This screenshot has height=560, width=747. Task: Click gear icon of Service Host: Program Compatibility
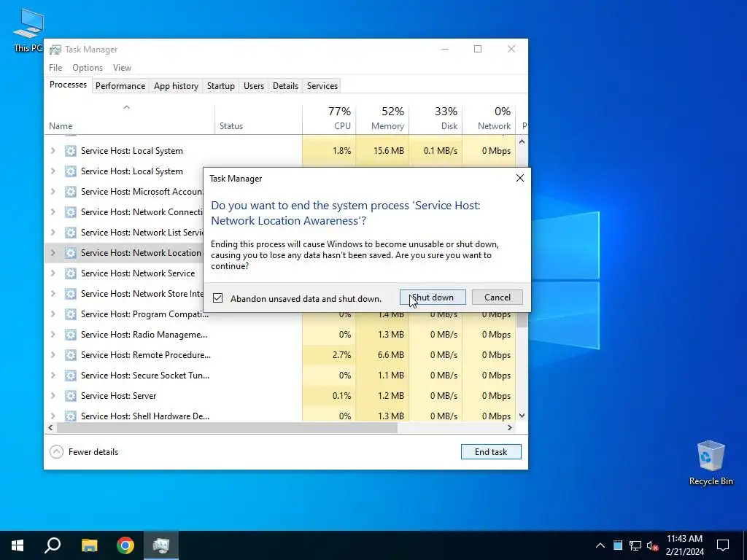click(71, 314)
